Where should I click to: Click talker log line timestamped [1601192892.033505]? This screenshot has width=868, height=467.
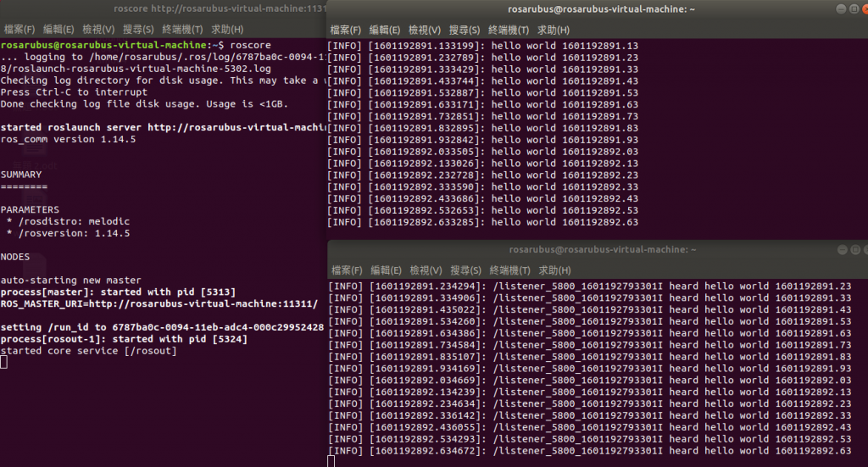(x=482, y=152)
